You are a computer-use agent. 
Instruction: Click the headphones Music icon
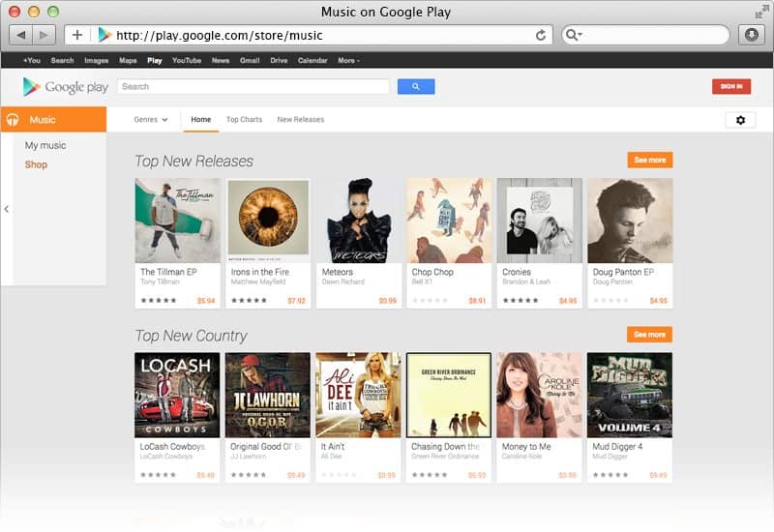coord(13,119)
